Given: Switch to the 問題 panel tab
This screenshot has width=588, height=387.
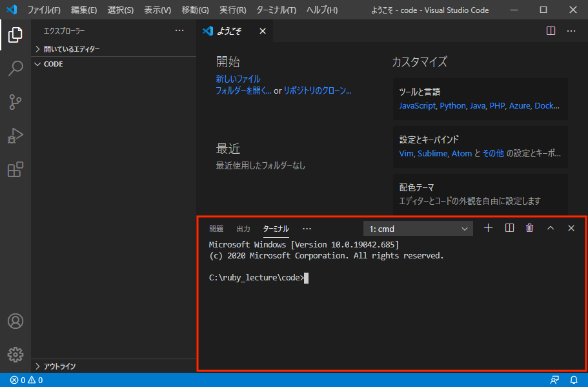Looking at the screenshot, I should pyautogui.click(x=216, y=229).
